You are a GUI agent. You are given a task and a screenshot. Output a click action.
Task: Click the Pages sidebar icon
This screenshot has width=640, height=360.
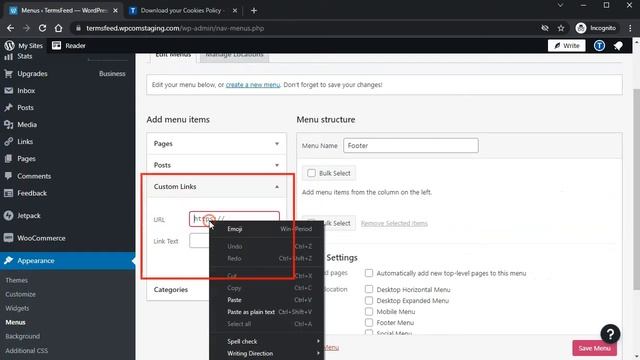[x=8, y=159]
